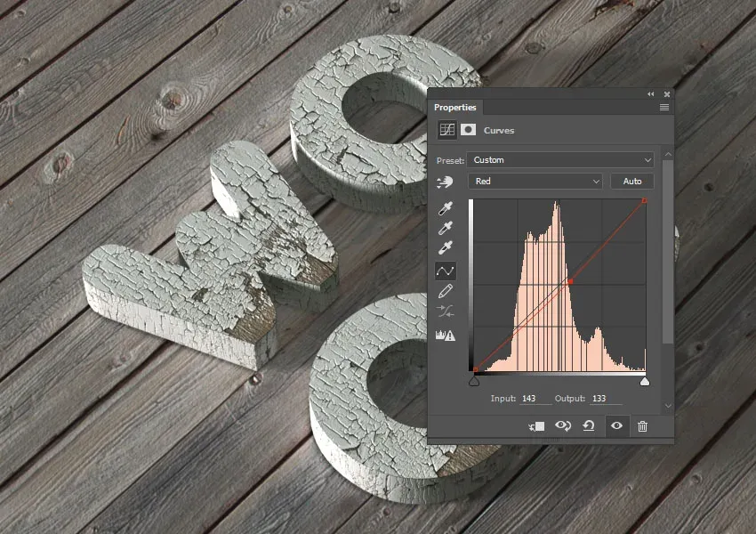Open the Preset dropdown set to Custom
The width and height of the screenshot is (756, 534).
[560, 159]
